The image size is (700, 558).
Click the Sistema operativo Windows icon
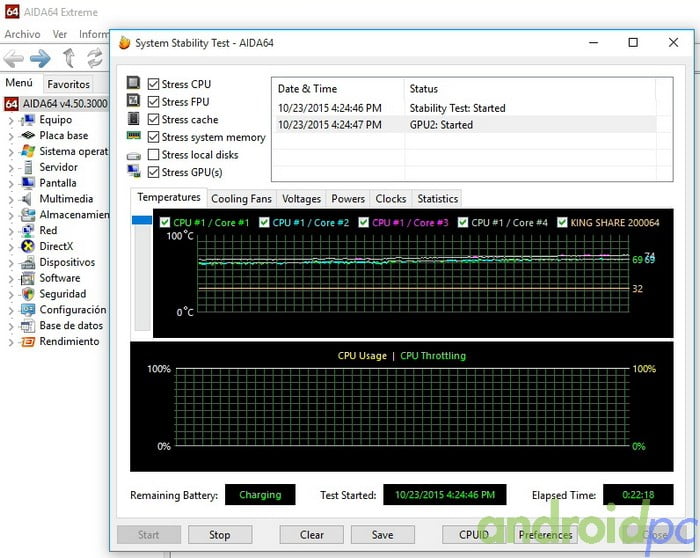[x=28, y=151]
